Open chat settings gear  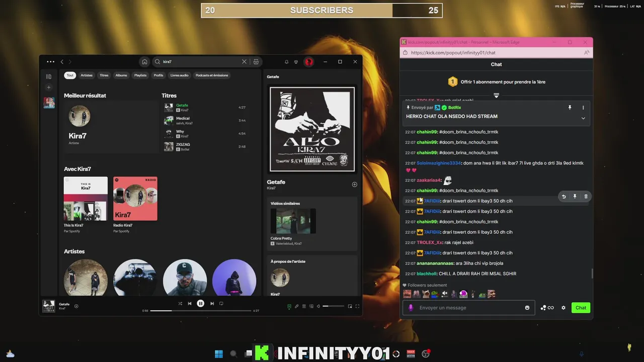coord(563,308)
